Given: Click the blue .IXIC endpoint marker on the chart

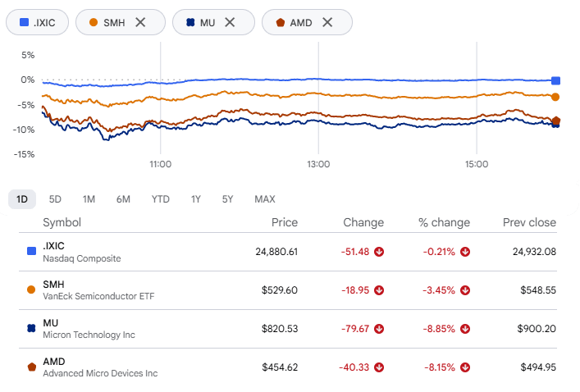Looking at the screenshot, I should click(x=555, y=80).
